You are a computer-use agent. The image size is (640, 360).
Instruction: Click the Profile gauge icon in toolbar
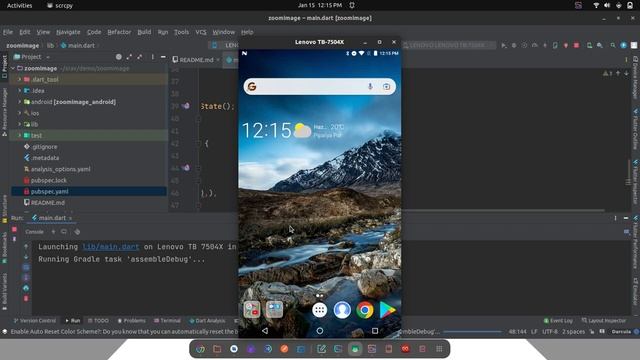point(535,45)
